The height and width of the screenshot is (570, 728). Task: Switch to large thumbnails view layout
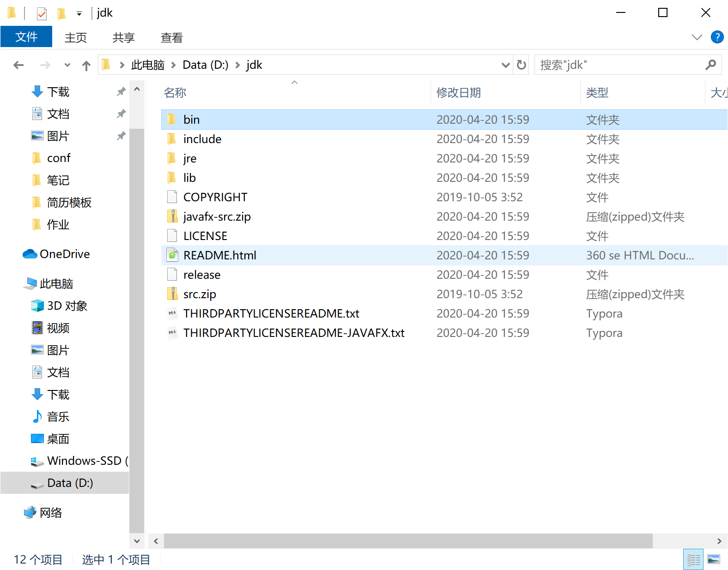click(714, 560)
